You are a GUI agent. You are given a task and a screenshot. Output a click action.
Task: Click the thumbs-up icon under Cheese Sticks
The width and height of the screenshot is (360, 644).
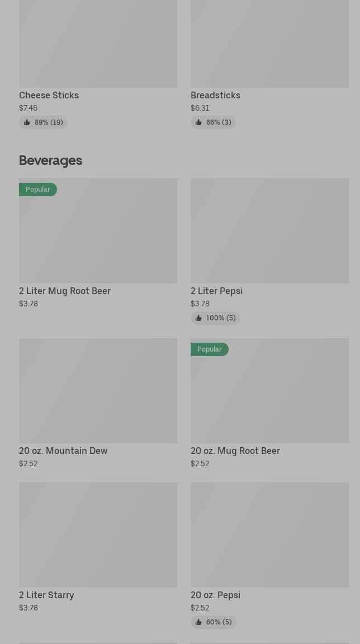[x=27, y=122]
